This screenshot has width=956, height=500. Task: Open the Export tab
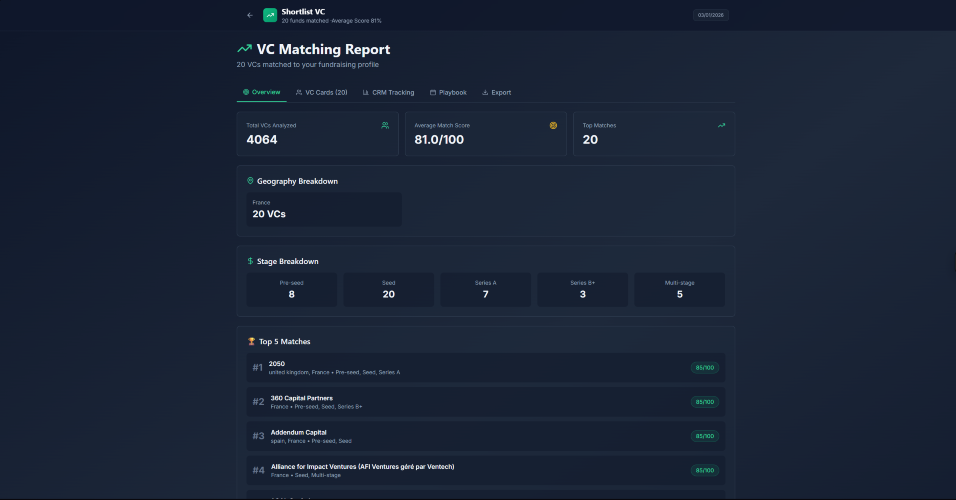[x=496, y=92]
